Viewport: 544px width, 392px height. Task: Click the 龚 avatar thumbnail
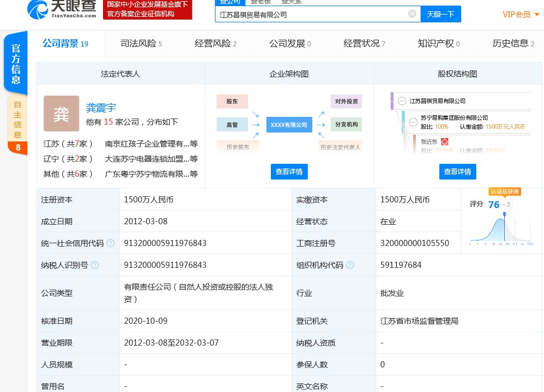click(x=62, y=114)
